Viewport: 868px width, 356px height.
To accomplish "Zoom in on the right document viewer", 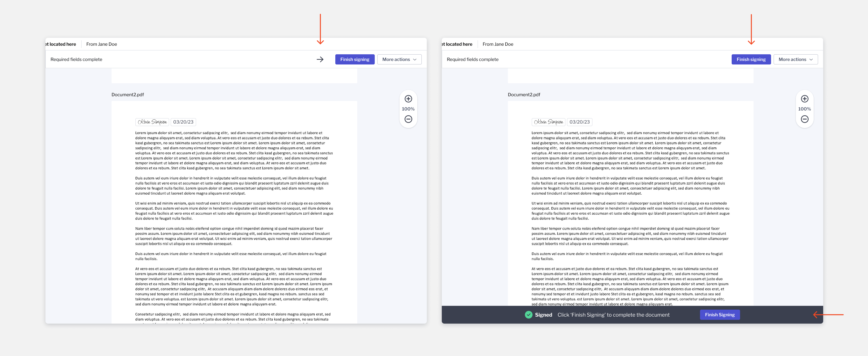I will (804, 99).
